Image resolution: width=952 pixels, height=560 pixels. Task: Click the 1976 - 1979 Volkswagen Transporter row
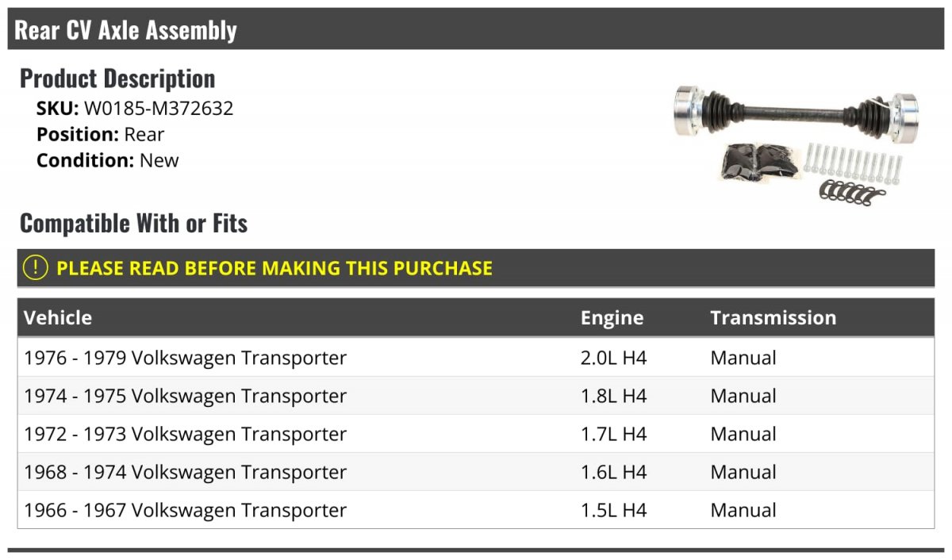click(x=476, y=358)
